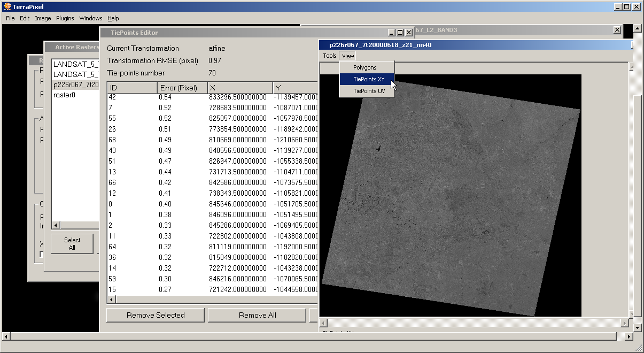The image size is (644, 353).
Task: Select TiePoints UV menu entry
Action: click(369, 91)
